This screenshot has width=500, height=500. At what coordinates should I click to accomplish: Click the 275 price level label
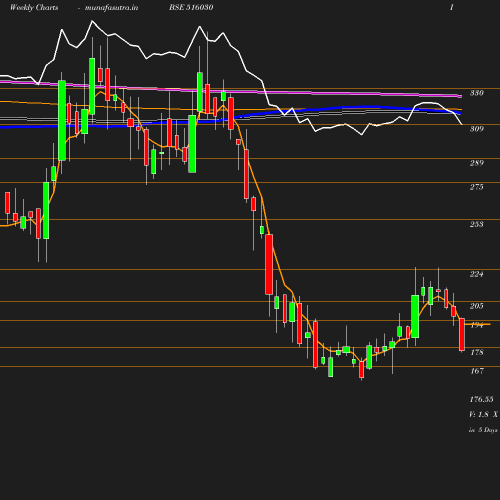click(x=477, y=187)
